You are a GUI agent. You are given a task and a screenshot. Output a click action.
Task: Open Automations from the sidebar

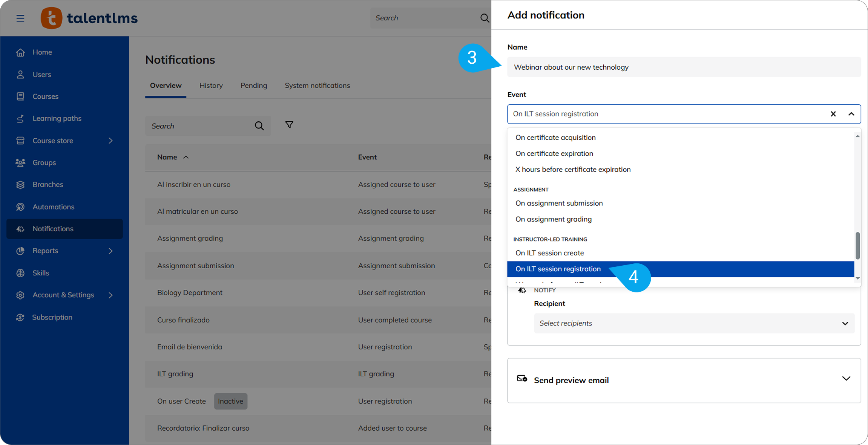click(53, 206)
